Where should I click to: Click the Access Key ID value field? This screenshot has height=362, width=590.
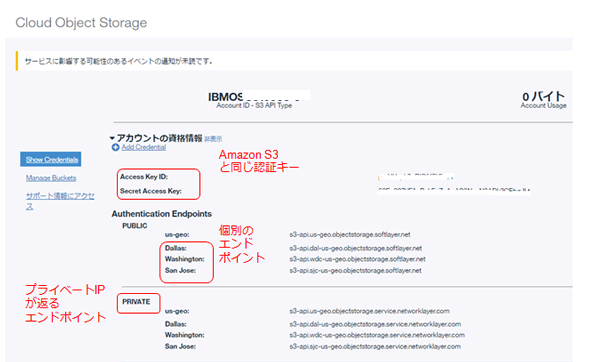pos(416,177)
